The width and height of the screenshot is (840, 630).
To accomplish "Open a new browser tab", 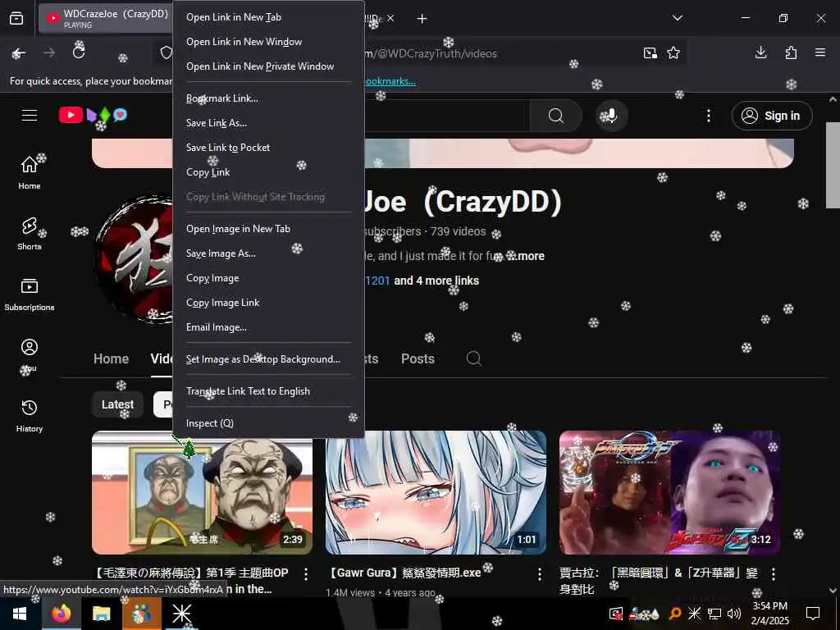I will click(x=422, y=19).
